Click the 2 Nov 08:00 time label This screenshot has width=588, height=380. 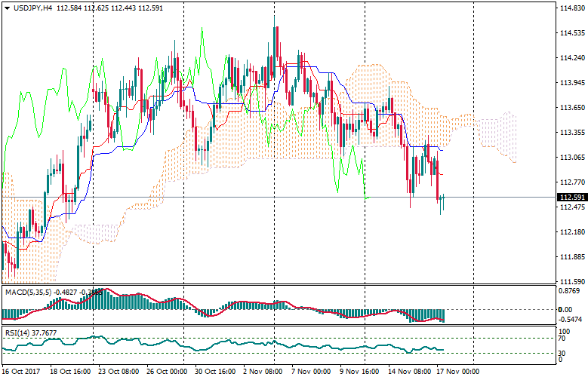coord(263,372)
